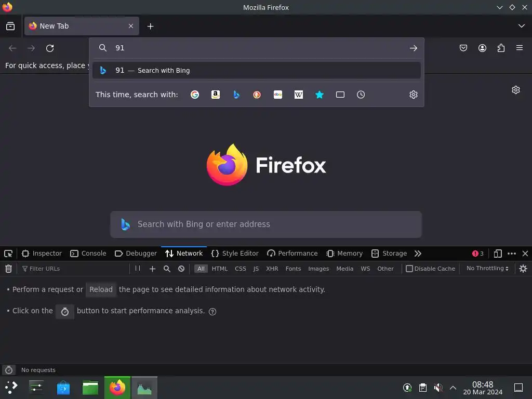Viewport: 532px width, 399px height.
Task: Add a new network request with plus
Action: (x=152, y=269)
